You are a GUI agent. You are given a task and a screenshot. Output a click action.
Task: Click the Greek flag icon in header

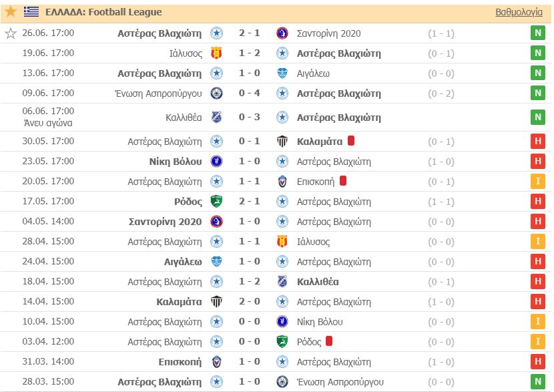(31, 11)
